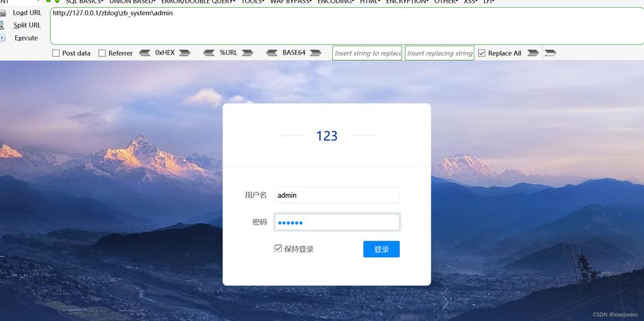Viewport: 644px width, 321px height.
Task: Open the ENCRYPTION dropdown menu
Action: tap(407, 2)
